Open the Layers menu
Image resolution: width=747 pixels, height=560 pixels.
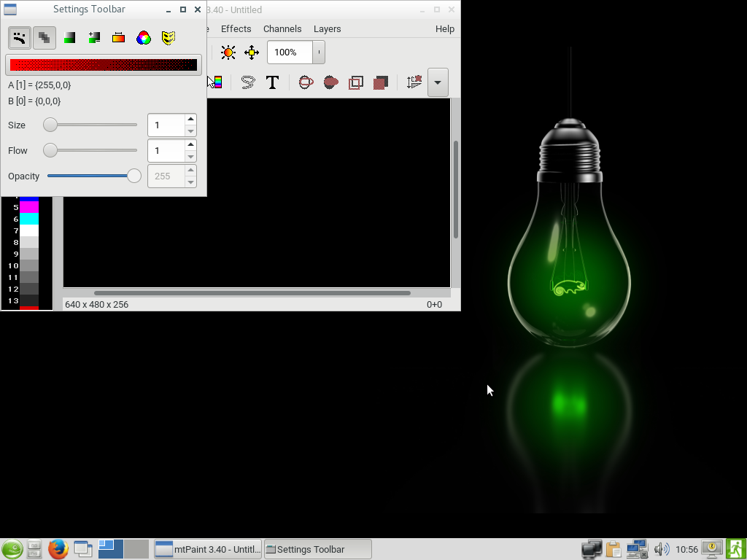tap(327, 29)
